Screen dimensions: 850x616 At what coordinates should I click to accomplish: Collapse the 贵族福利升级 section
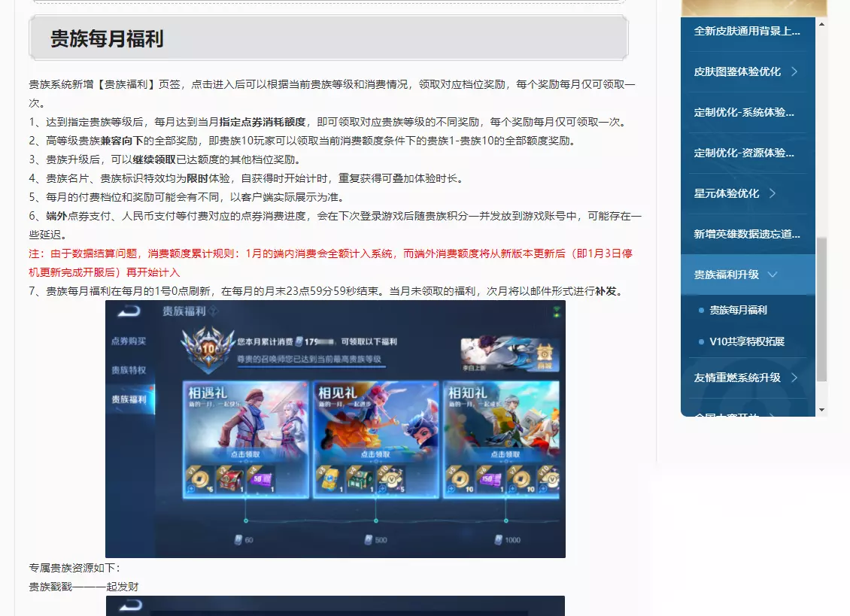(x=773, y=275)
